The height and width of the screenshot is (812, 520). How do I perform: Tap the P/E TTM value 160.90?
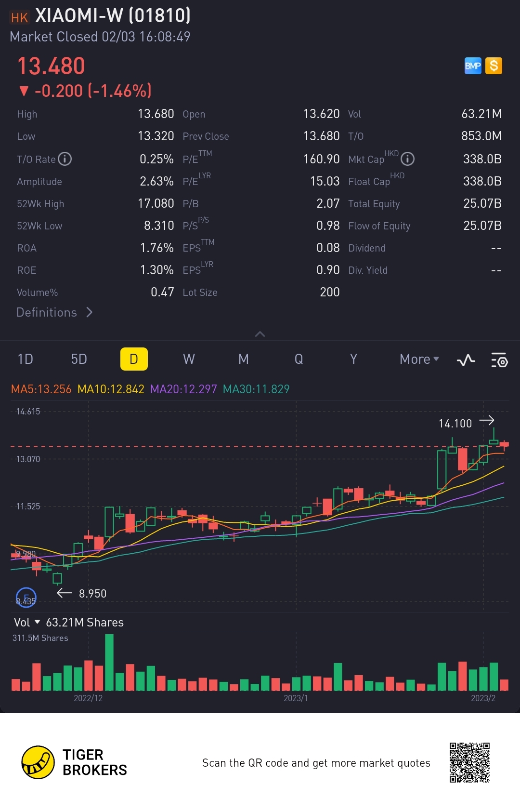coord(321,159)
